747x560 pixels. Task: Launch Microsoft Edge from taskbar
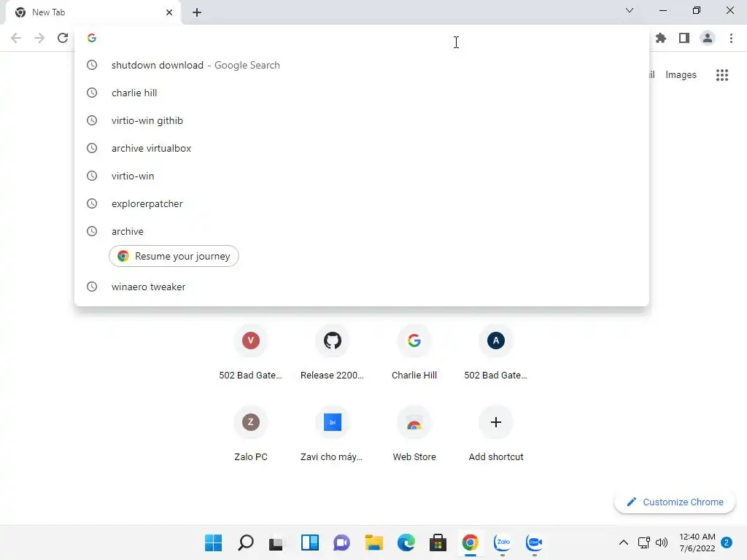click(x=406, y=542)
